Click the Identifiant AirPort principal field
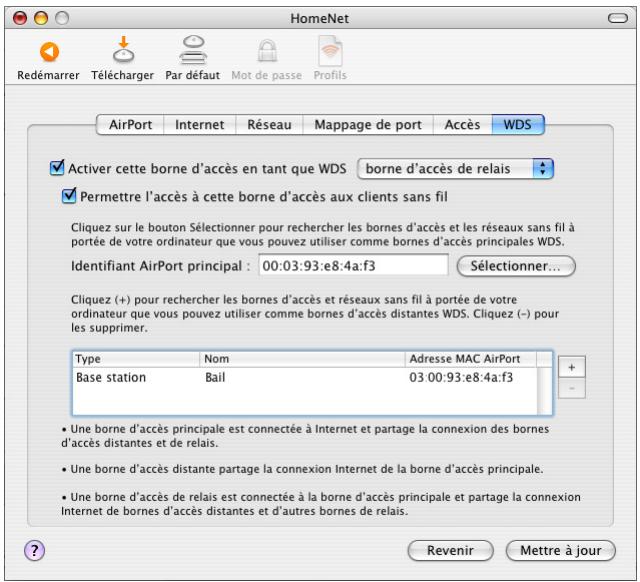 point(353,266)
